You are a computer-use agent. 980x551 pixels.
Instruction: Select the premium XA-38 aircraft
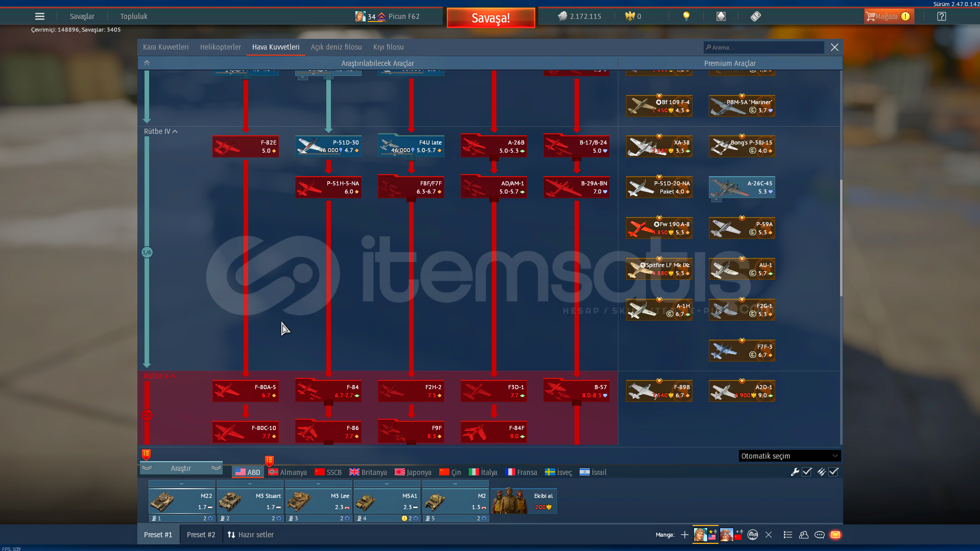click(x=659, y=147)
